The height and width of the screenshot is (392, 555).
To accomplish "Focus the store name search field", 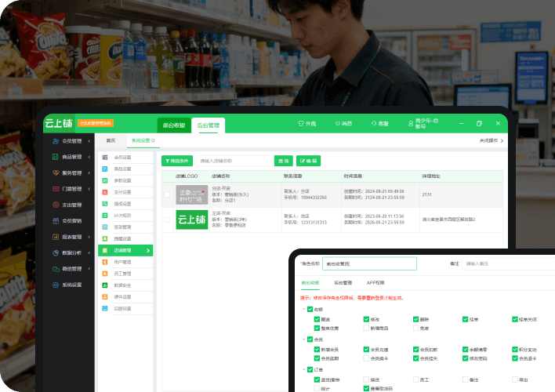I will pos(235,161).
